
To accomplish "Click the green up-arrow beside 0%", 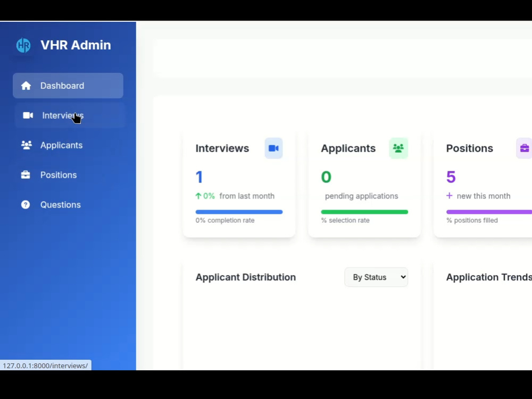I will (x=198, y=196).
